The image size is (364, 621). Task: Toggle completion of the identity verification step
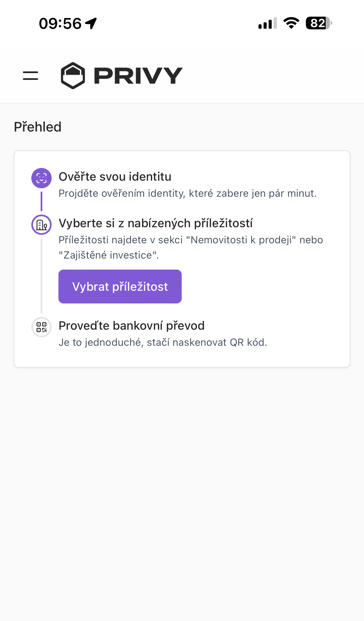pos(41,178)
